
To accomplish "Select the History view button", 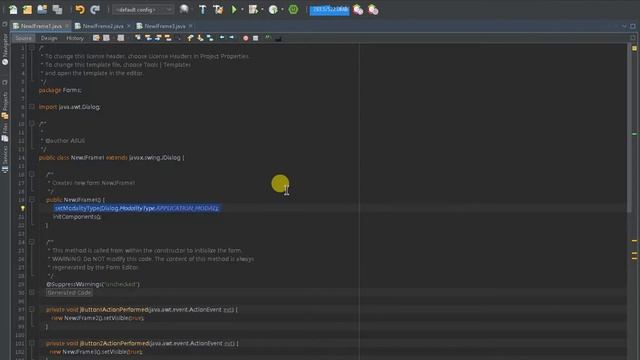I will pyautogui.click(x=75, y=38).
